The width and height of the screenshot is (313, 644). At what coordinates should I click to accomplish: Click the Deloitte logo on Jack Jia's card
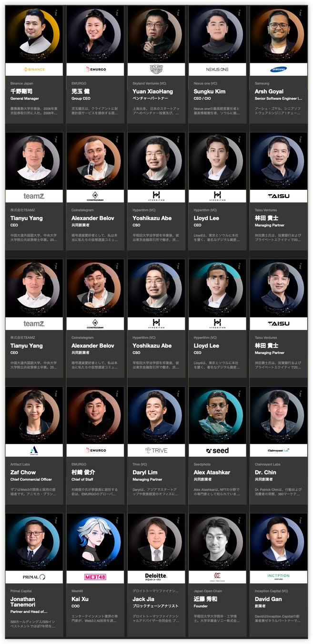(x=156, y=577)
